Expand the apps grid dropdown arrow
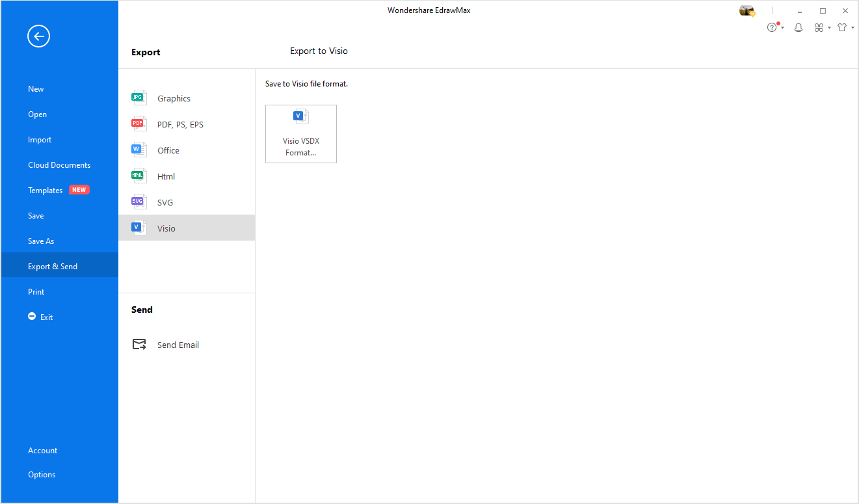The image size is (859, 504). 829,28
